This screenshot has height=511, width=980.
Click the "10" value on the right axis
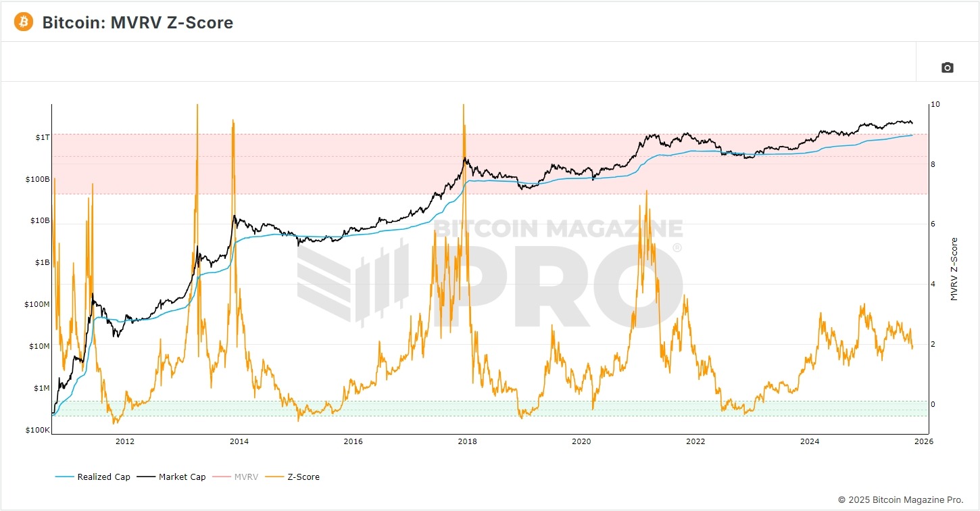click(x=934, y=104)
